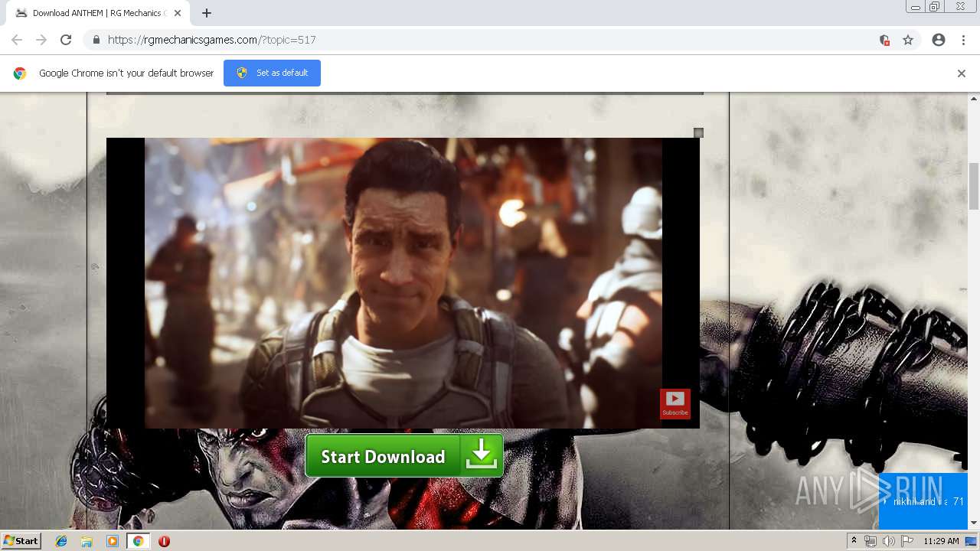Go forward to next page
The width and height of the screenshot is (980, 551).
tap(41, 40)
